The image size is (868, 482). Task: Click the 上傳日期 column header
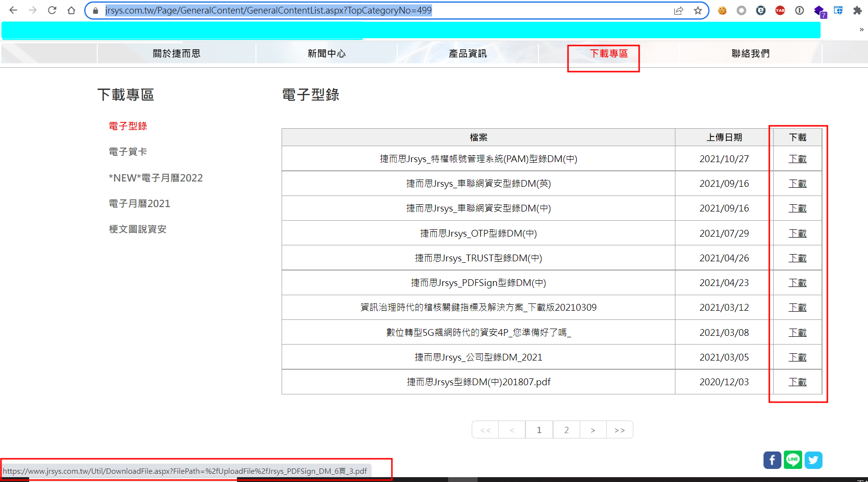(x=724, y=137)
